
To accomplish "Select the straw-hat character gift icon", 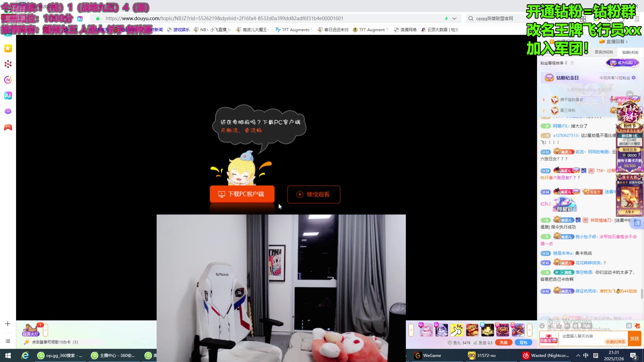I will [472, 330].
